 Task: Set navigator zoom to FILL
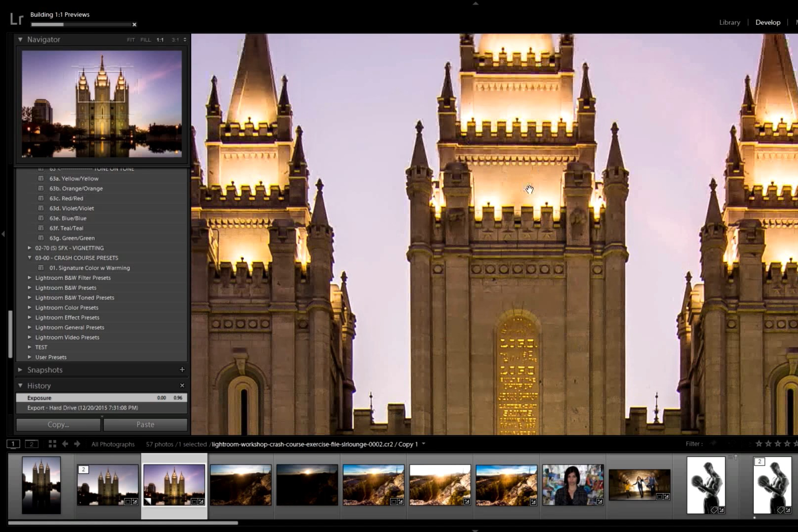(x=146, y=40)
